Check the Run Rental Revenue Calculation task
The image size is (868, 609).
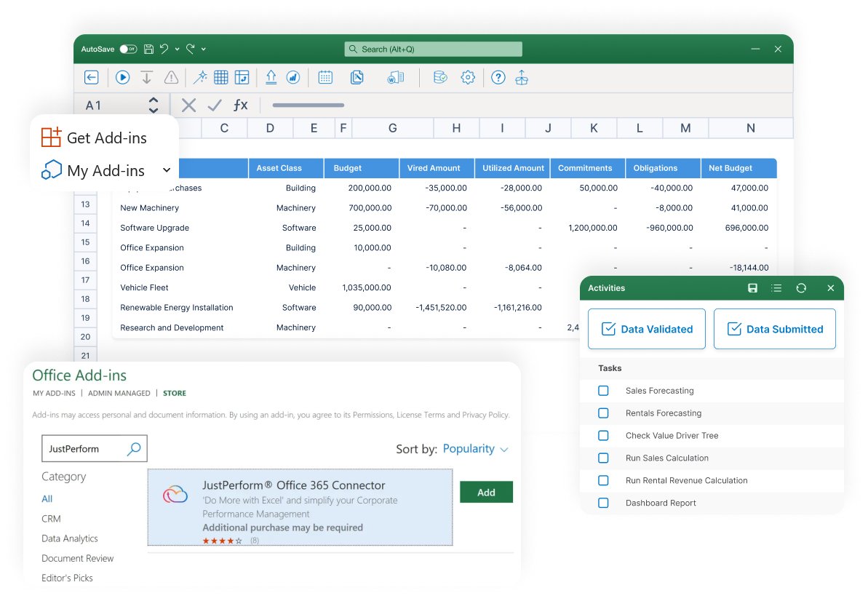pos(603,480)
